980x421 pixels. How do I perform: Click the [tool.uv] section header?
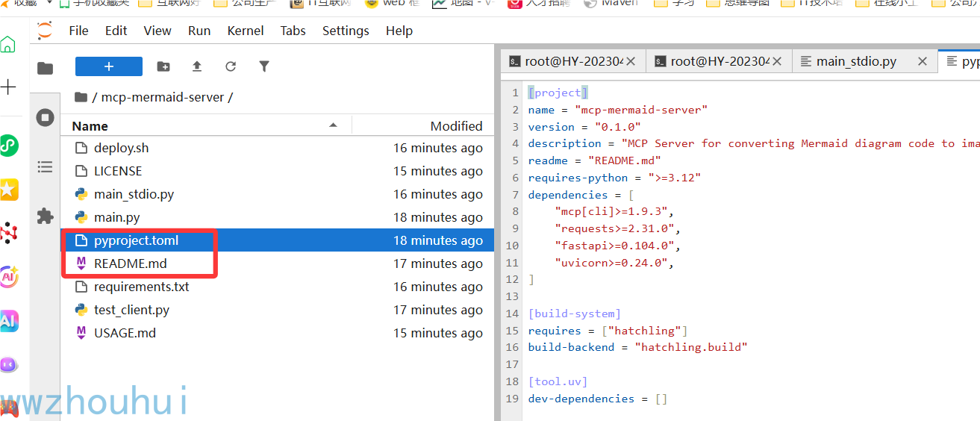pyautogui.click(x=558, y=381)
